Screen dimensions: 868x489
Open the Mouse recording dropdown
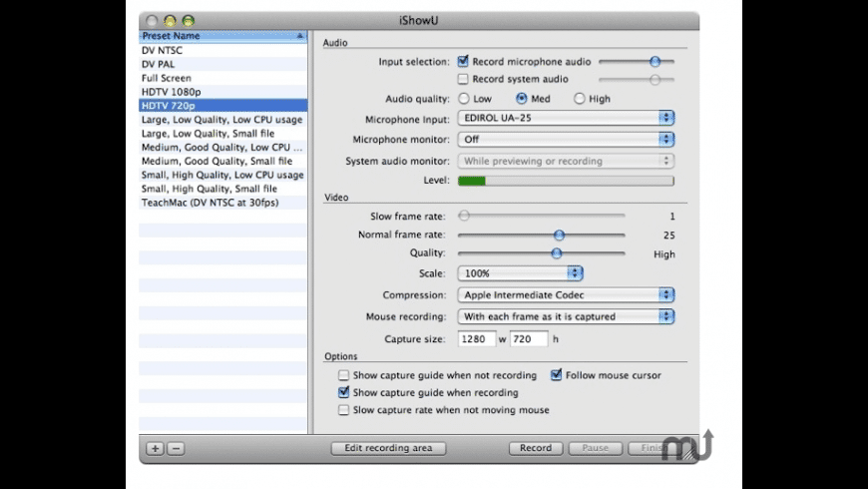pyautogui.click(x=566, y=316)
